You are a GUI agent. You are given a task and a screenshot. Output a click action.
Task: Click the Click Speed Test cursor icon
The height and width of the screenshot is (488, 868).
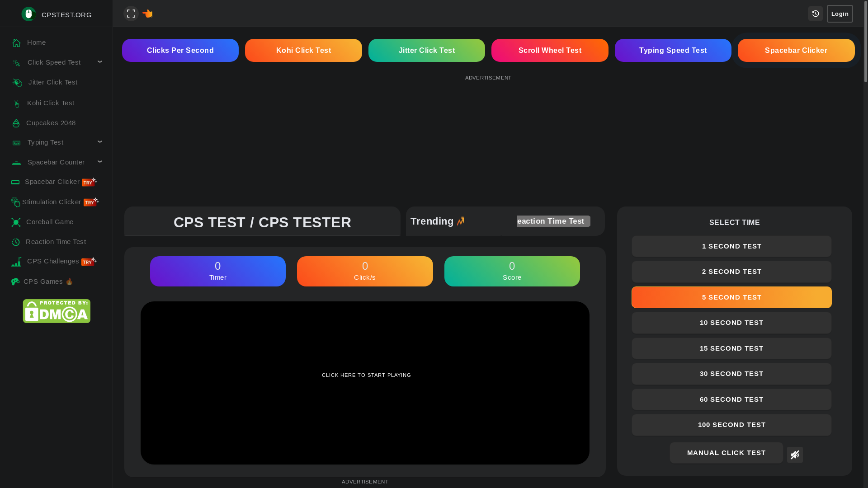[x=16, y=63]
